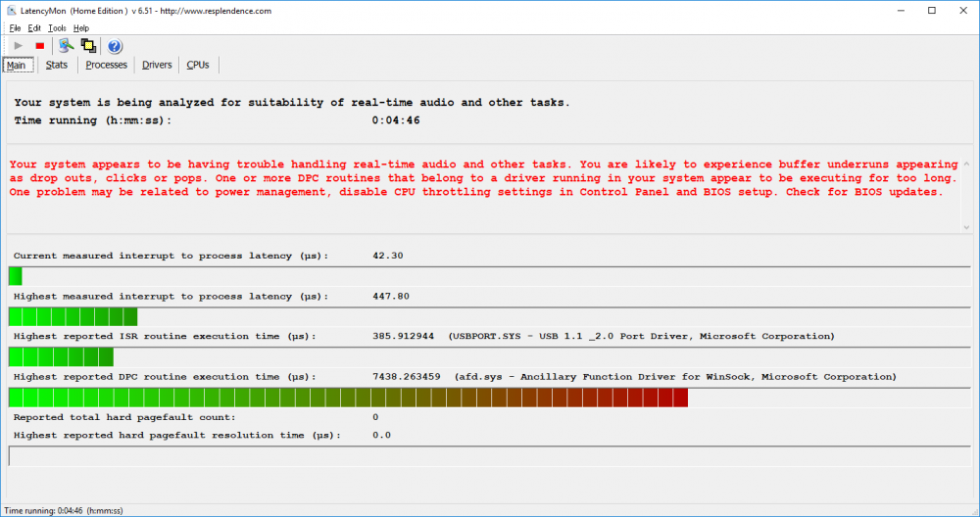Click the red warning message text
The width and height of the screenshot is (980, 517).
click(x=483, y=178)
